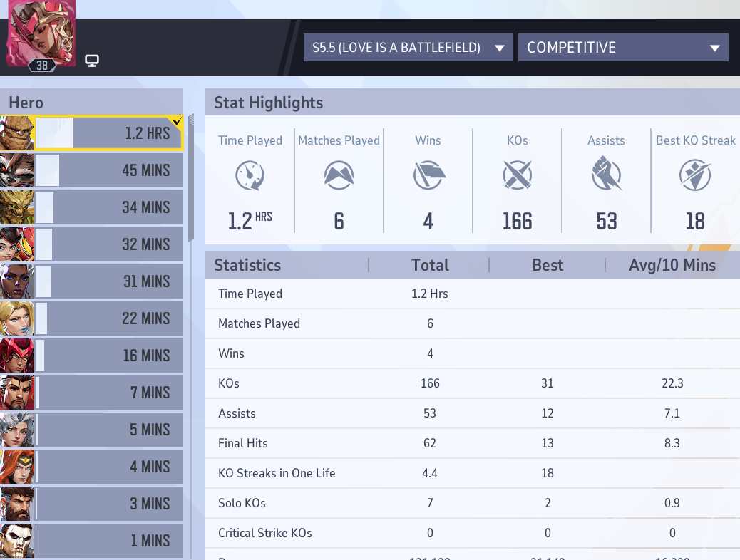Click the Assists row label in statistics
Viewport: 740px width, 560px height.
pos(237,413)
